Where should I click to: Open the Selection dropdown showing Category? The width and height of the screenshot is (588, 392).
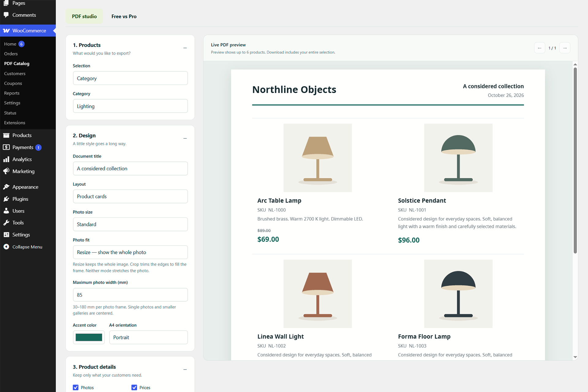pos(130,78)
